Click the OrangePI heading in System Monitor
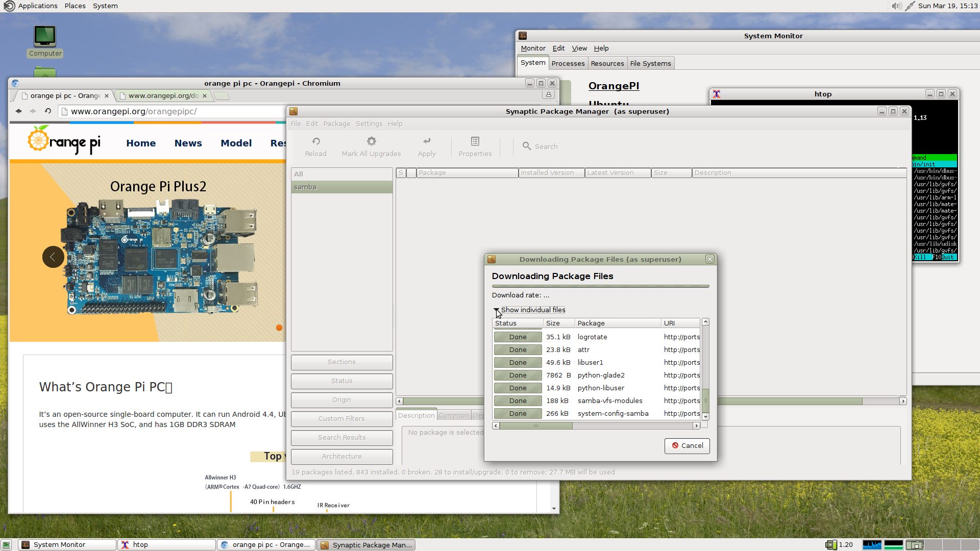The image size is (980, 551). [x=614, y=86]
